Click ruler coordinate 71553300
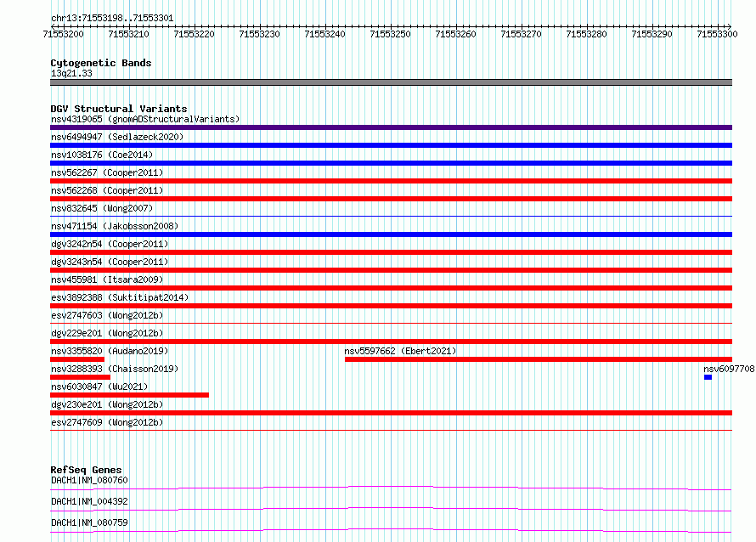The image size is (756, 542). pos(717,34)
